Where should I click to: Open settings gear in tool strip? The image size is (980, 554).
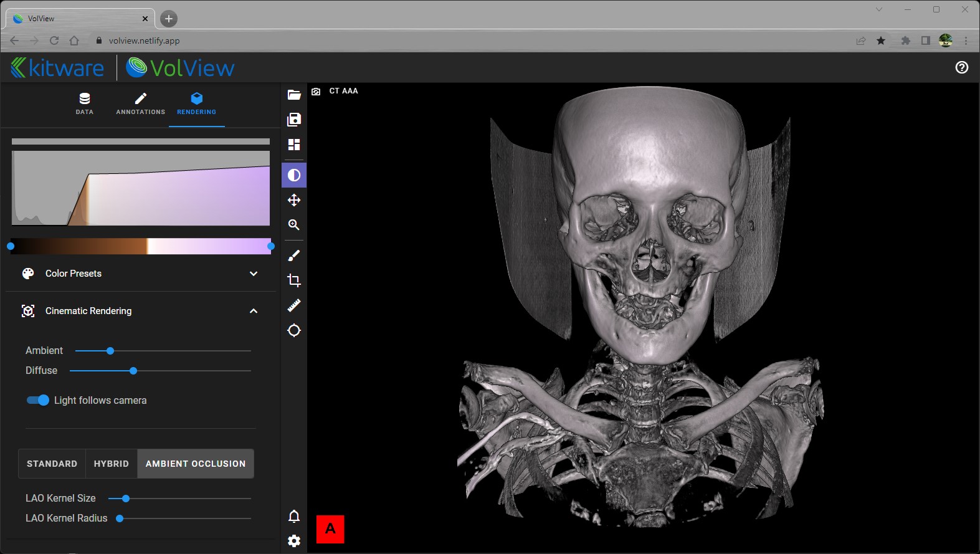tap(294, 541)
